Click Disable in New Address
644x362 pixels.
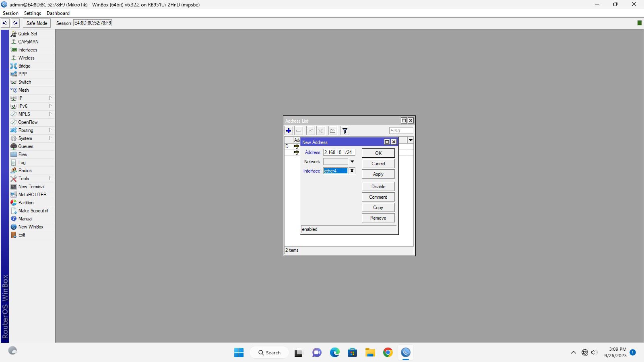click(x=378, y=187)
